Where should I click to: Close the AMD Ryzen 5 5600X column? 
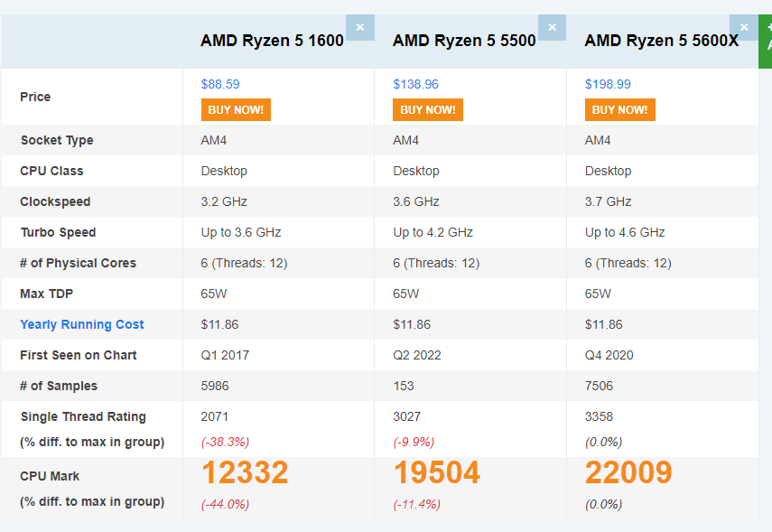tap(744, 27)
